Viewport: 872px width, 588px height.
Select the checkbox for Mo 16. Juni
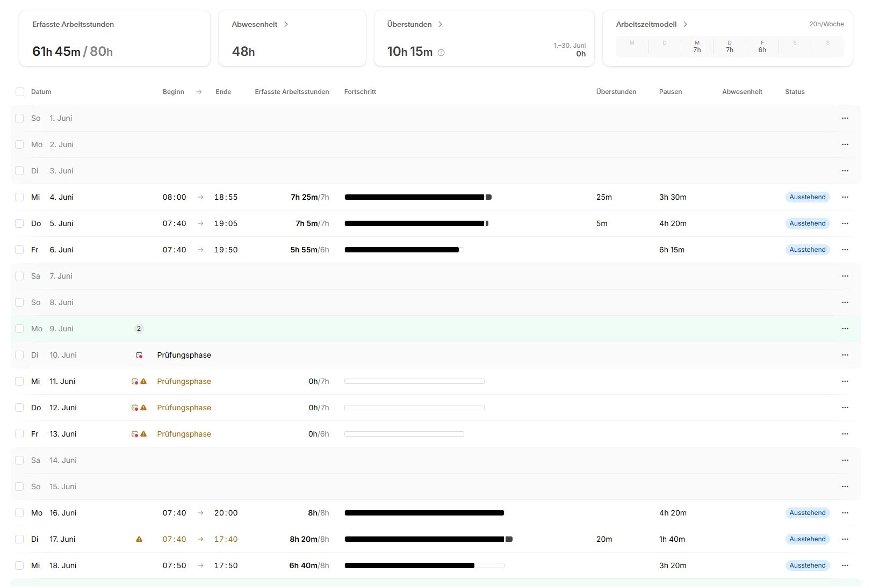pos(20,513)
